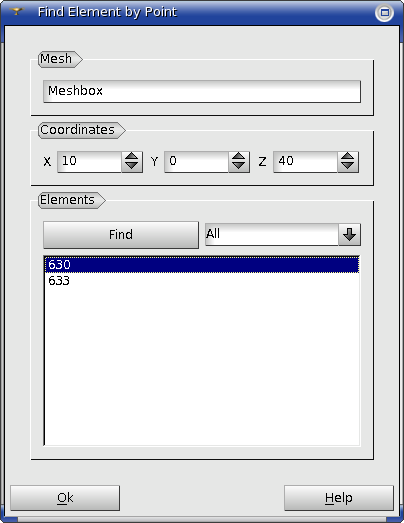Decrease the Z coordinate with down arrow

point(348,167)
